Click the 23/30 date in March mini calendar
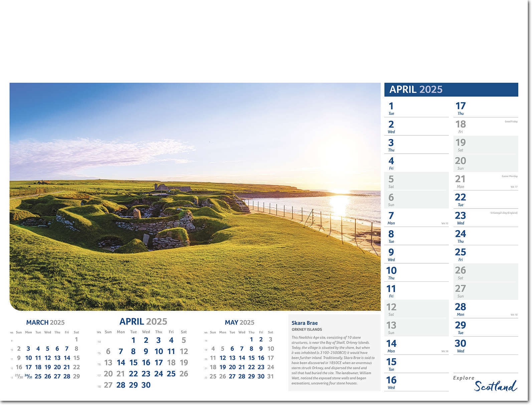This screenshot has width=532, height=405. (x=19, y=376)
